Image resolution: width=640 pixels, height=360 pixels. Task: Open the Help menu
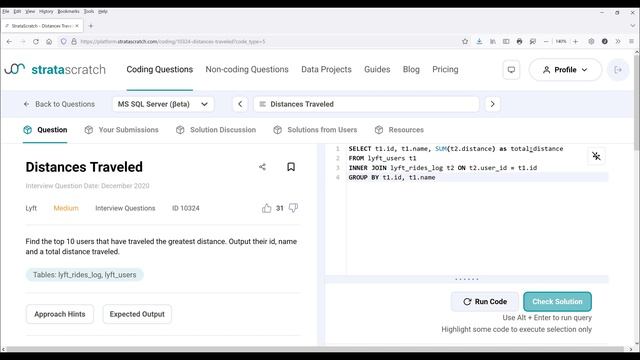pos(103,11)
